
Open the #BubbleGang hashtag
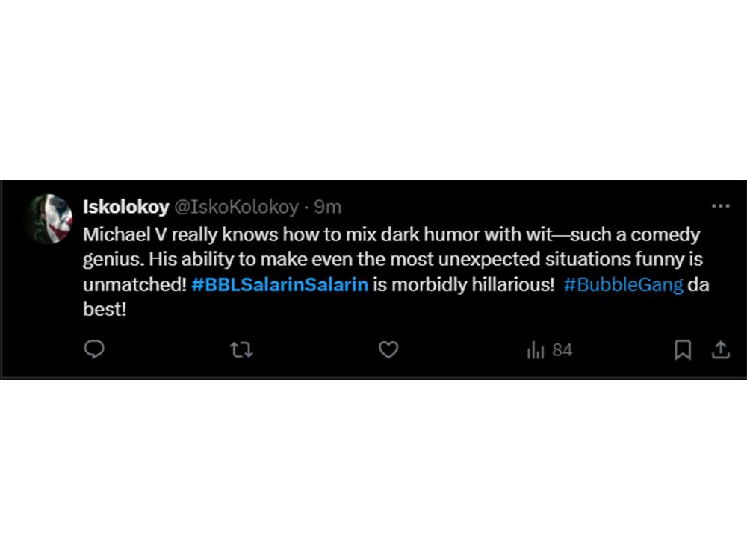[x=623, y=285]
